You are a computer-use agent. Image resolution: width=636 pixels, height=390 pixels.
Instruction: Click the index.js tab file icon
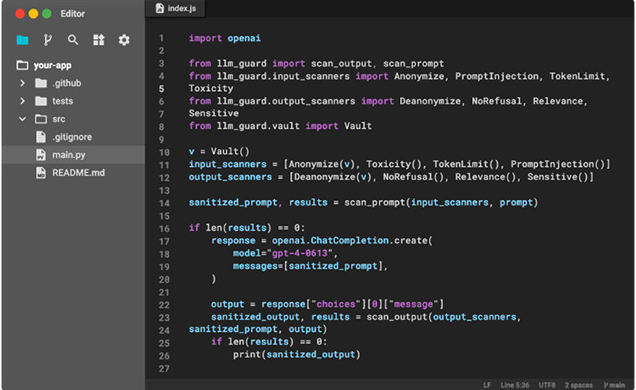coord(160,8)
